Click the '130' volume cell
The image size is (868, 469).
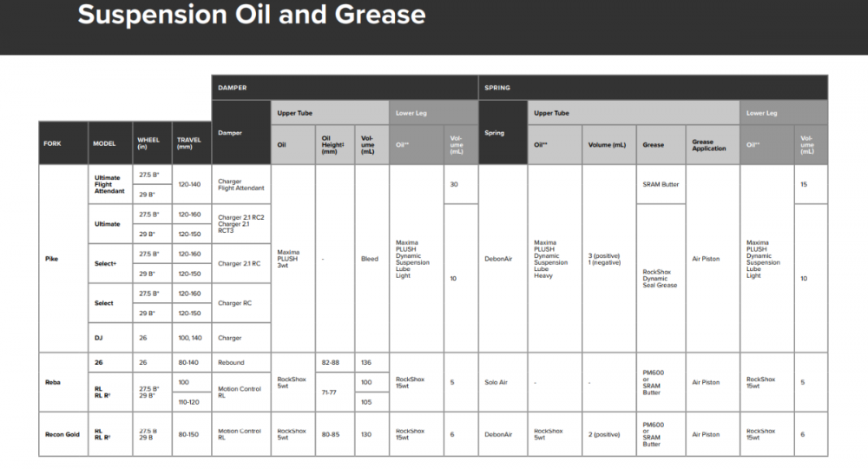pos(372,434)
